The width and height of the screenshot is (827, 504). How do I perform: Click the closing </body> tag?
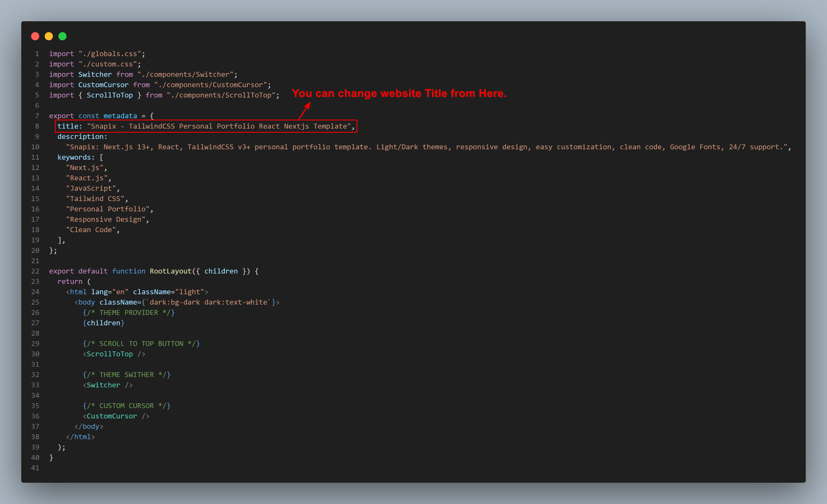(89, 426)
